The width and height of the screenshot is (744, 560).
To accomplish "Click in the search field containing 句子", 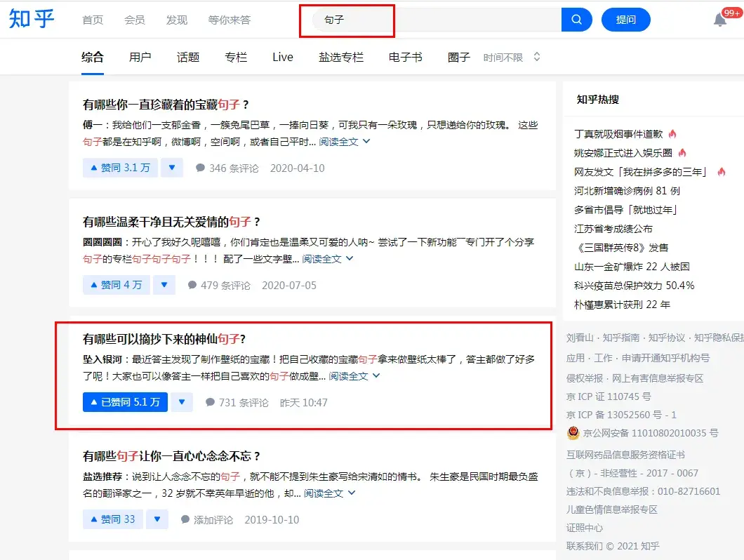I will (x=437, y=20).
